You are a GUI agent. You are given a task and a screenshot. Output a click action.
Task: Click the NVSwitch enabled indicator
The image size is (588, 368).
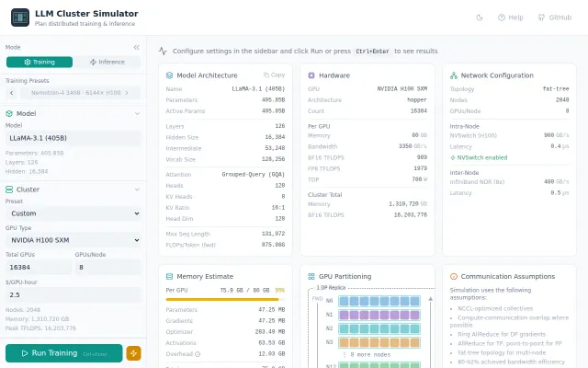(479, 157)
